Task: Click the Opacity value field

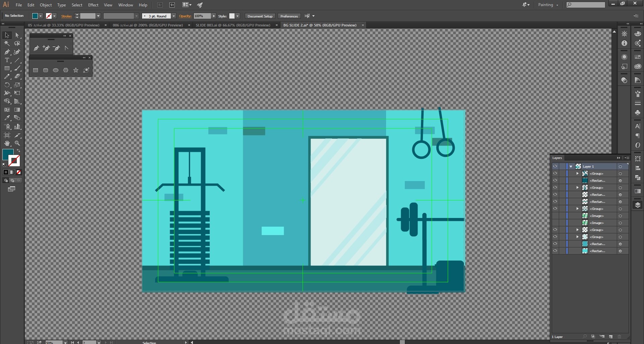Action: (x=202, y=16)
